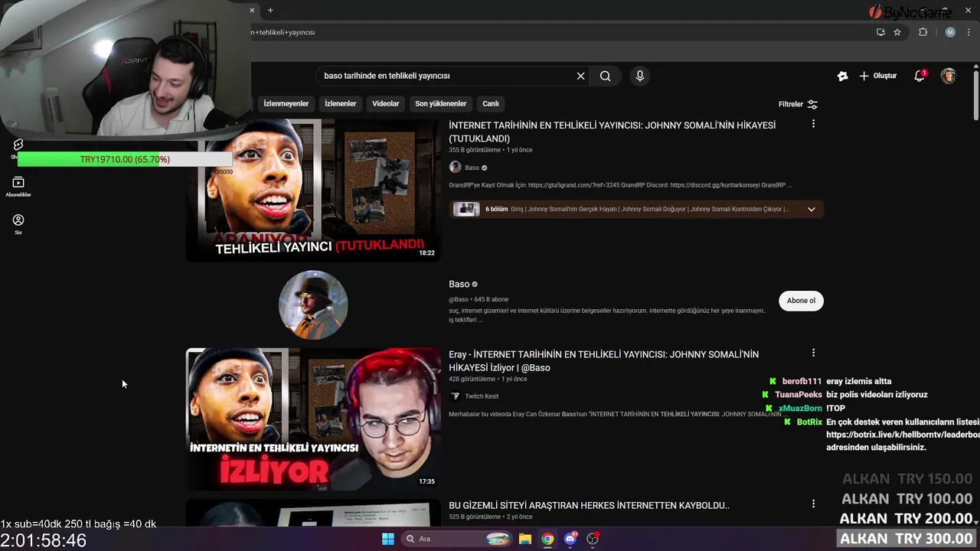Click the GrandRP video description snippet
980x551 pixels.
pyautogui.click(x=619, y=185)
